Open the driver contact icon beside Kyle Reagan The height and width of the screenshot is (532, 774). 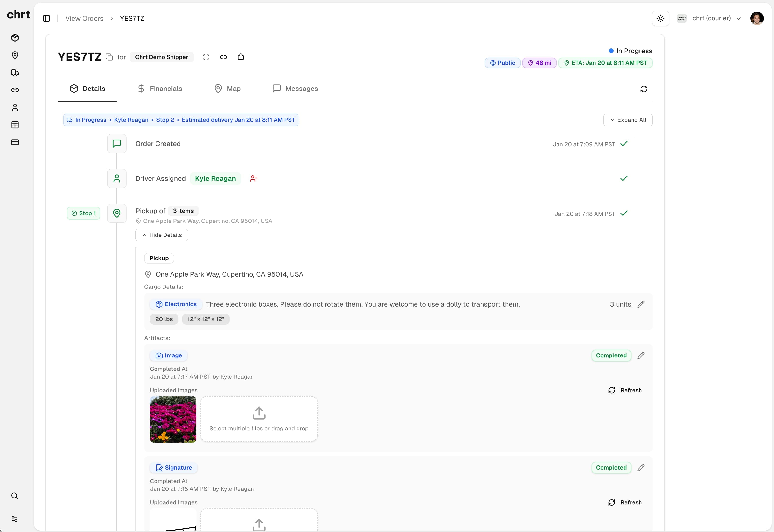click(253, 179)
